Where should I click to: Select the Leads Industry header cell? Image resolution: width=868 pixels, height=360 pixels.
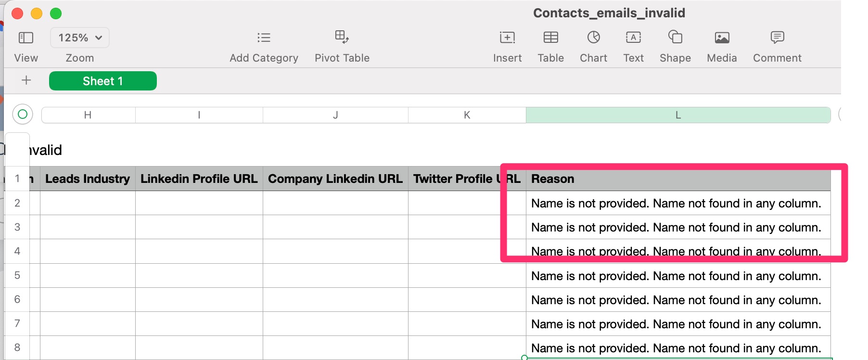(x=88, y=179)
